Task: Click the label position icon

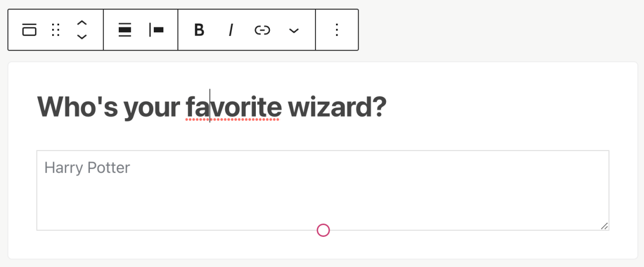Action: coord(156,30)
